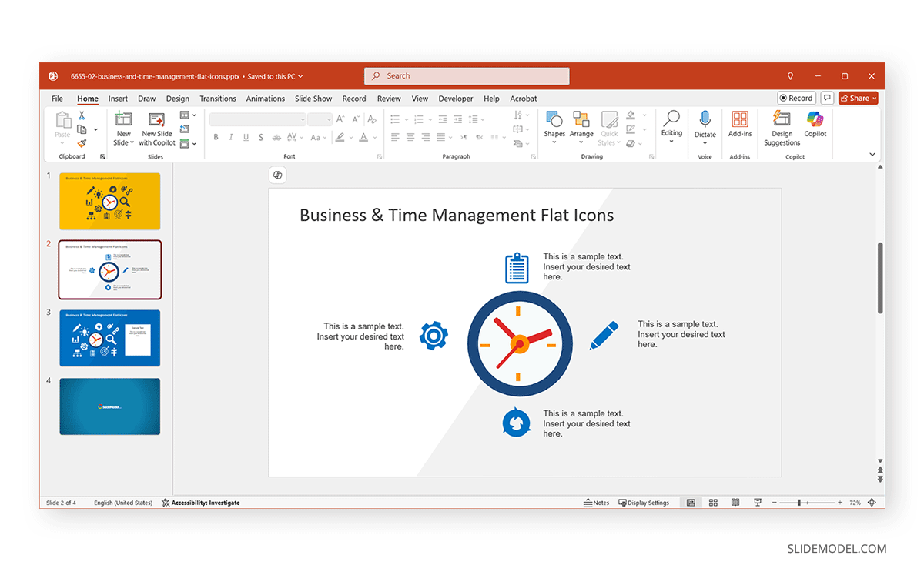This screenshot has width=924, height=572.
Task: Switch to the Animations tab
Action: coord(266,99)
